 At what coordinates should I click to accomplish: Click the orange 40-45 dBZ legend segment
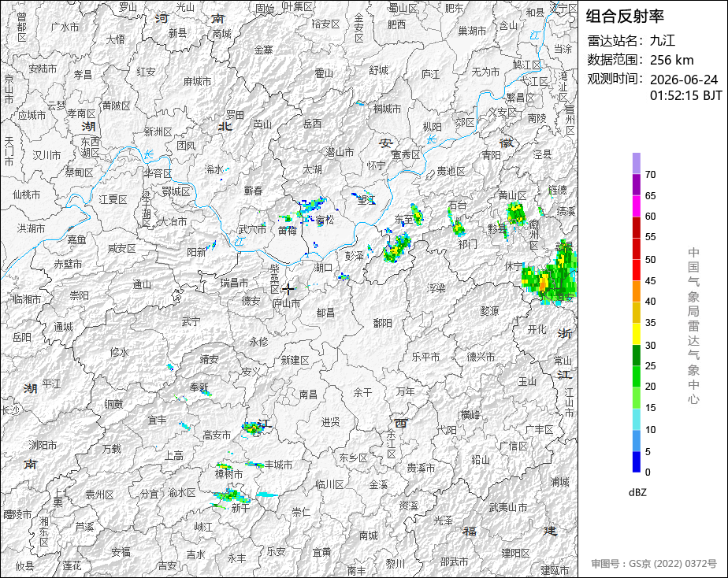[x=636, y=291]
